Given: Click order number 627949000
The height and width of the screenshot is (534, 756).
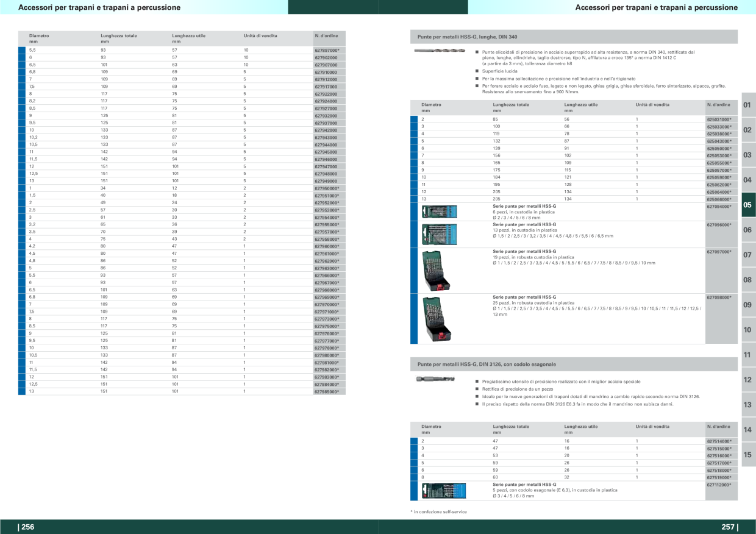Looking at the screenshot, I should pos(326,181).
